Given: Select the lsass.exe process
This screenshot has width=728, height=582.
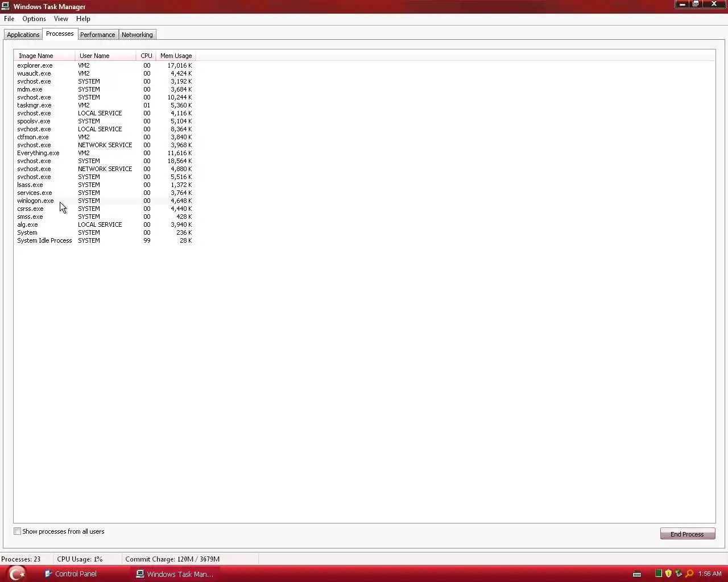Looking at the screenshot, I should coord(105,185).
